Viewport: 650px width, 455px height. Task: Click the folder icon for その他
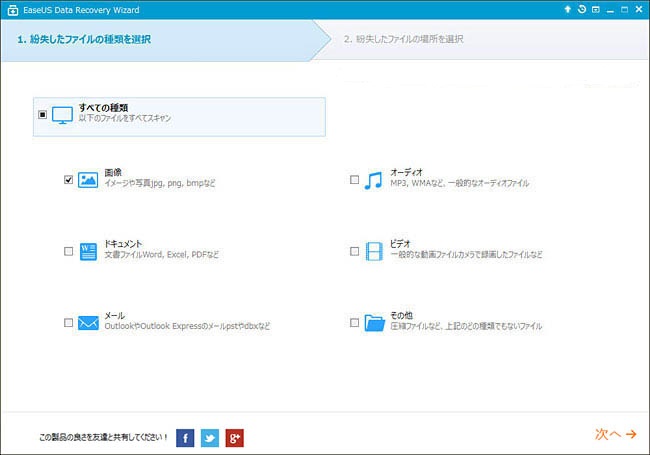(375, 323)
